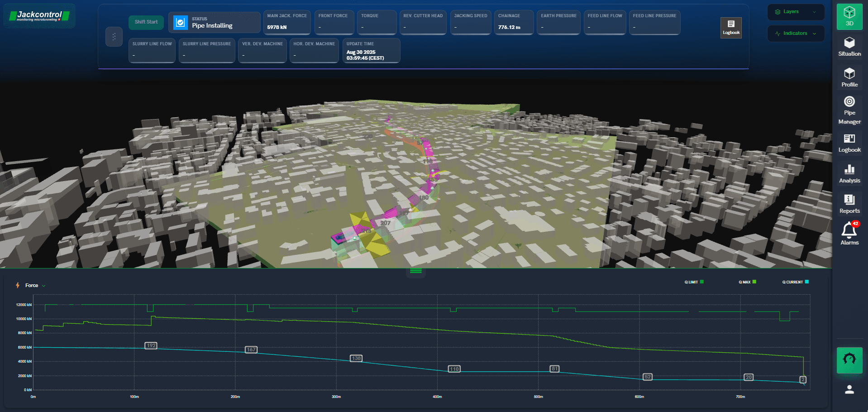Click the green chart panel resize handle

click(x=415, y=271)
